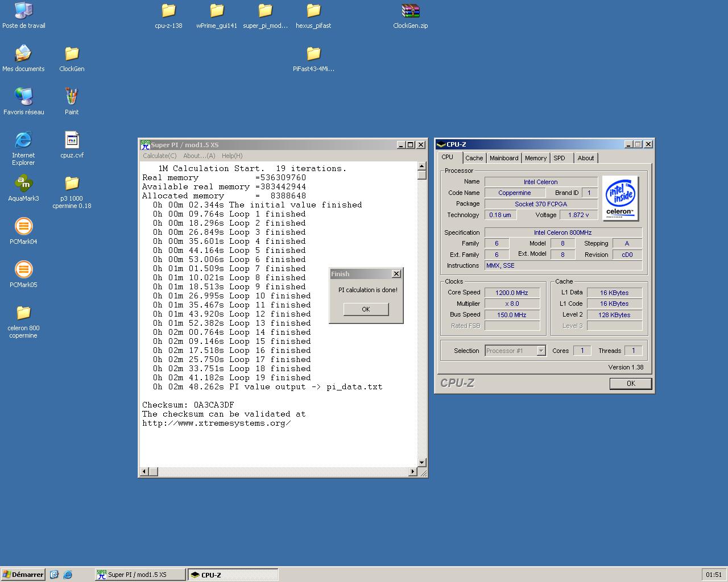
Task: Open PCMark05 desktop shortcut
Action: pyautogui.click(x=23, y=275)
